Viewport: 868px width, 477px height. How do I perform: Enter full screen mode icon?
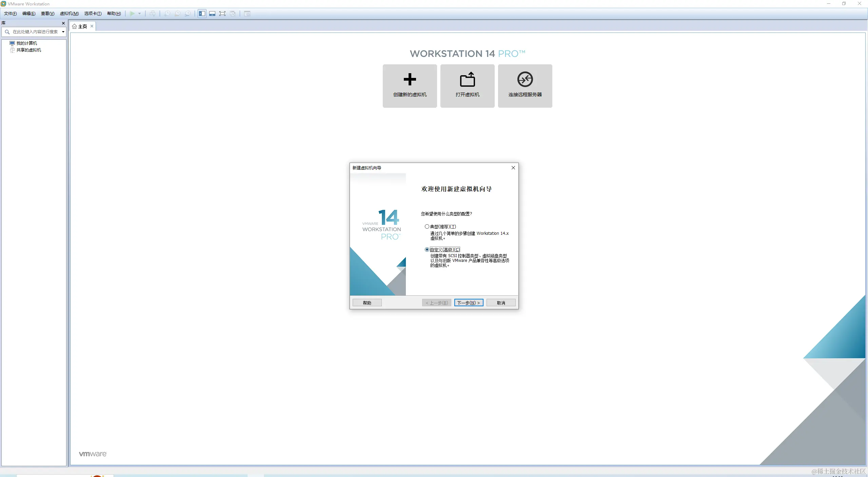coord(222,14)
